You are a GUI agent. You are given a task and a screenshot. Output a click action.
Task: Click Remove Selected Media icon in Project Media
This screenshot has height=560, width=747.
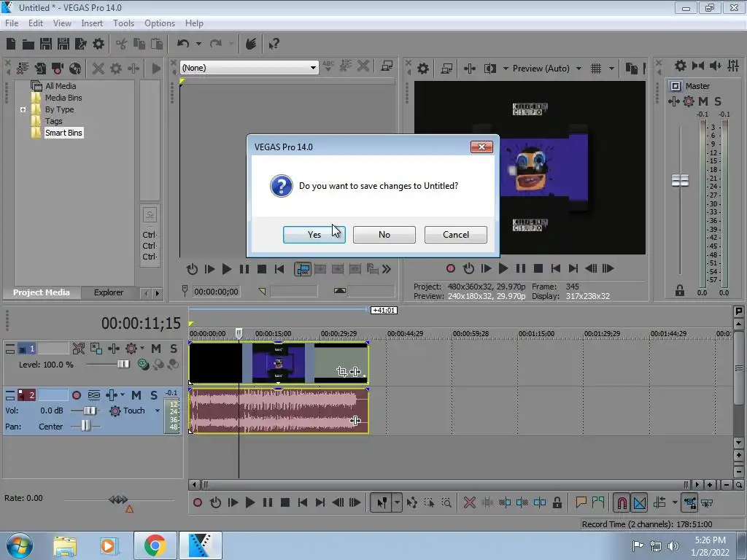click(98, 69)
